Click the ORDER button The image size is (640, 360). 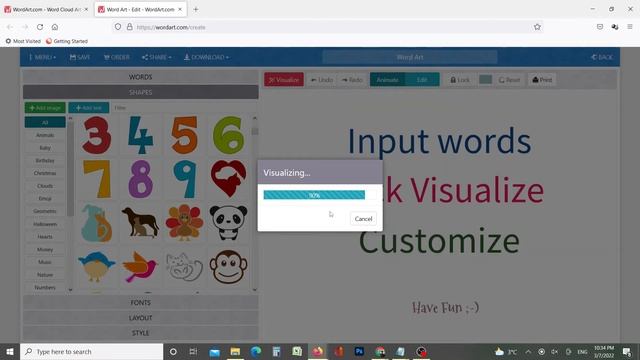click(x=116, y=57)
